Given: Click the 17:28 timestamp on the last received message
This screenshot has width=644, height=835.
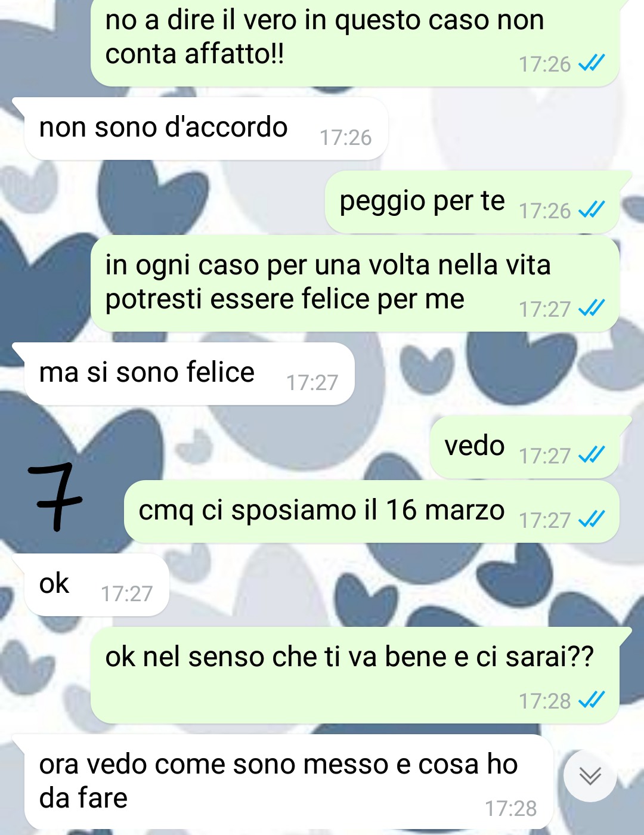Looking at the screenshot, I should [510, 809].
